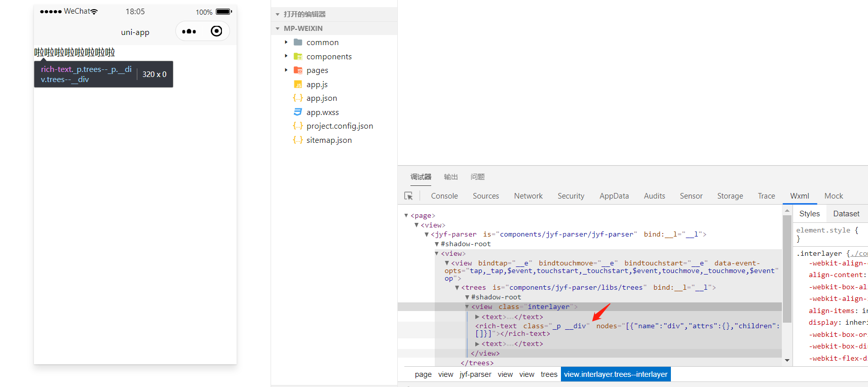Expand the pages folder
The width and height of the screenshot is (868, 387).
286,70
